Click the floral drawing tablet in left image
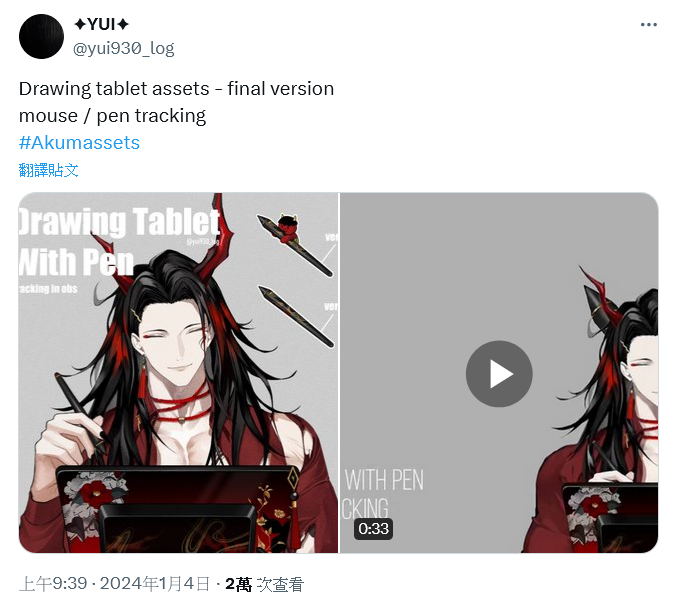Image resolution: width=676 pixels, height=609 pixels. 178,509
